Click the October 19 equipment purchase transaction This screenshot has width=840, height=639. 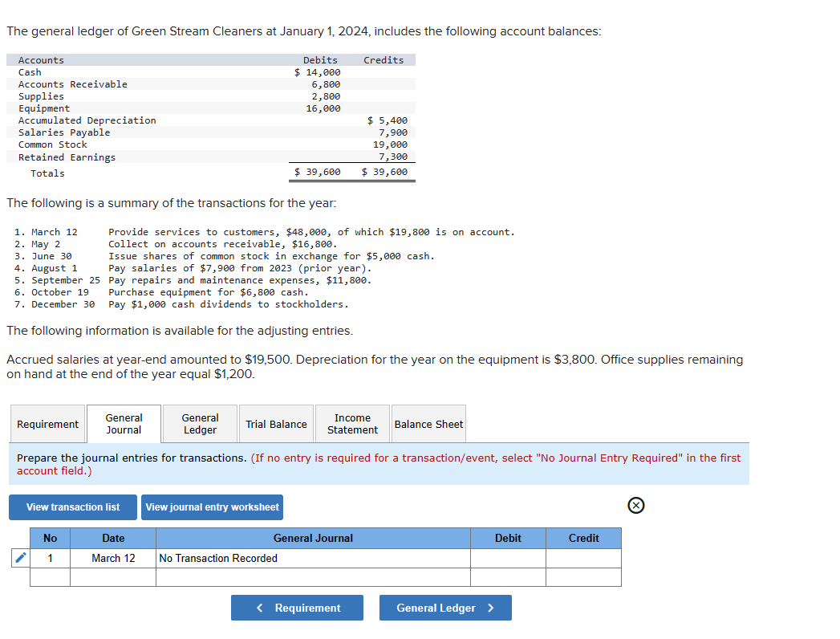click(x=162, y=292)
